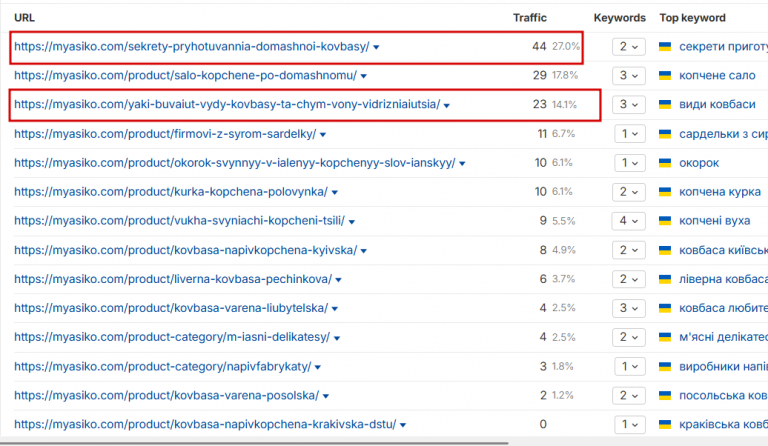Expand arrow next to yaki-buvaiut-vydy-kovbasy URL
Screen dimensions: 768x446
447,105
